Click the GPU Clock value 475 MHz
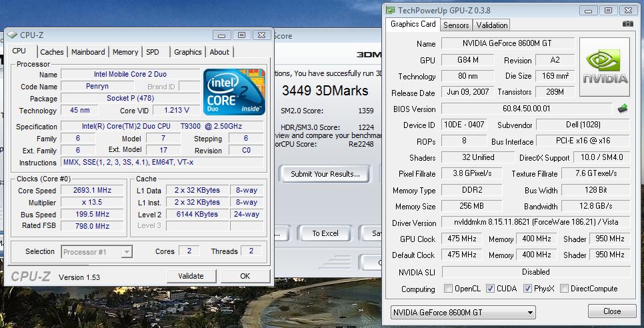 coord(461,239)
